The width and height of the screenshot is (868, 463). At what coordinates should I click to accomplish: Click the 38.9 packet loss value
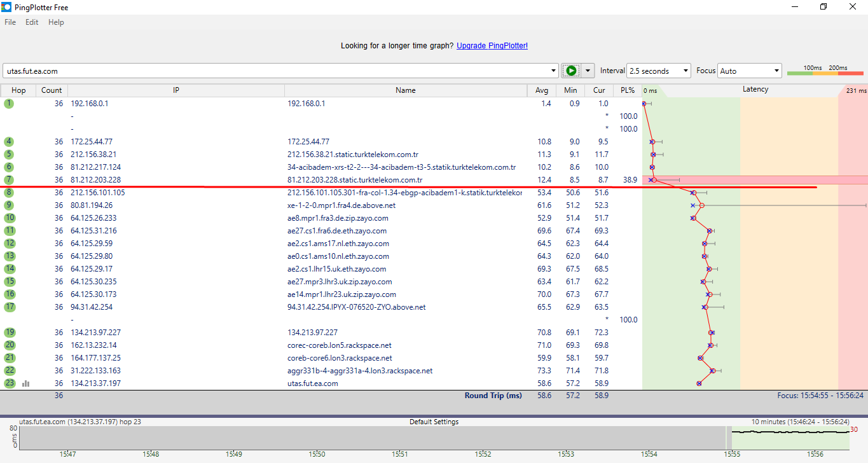630,180
